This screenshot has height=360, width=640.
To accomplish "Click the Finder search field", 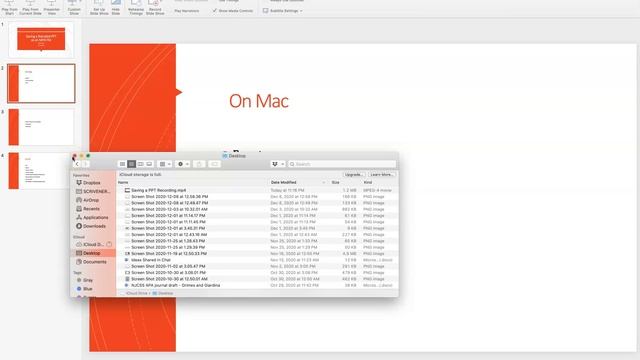I will (x=342, y=164).
